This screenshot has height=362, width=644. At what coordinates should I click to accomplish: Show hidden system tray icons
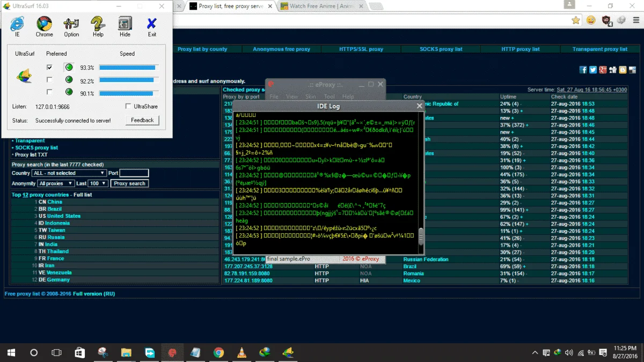click(535, 352)
